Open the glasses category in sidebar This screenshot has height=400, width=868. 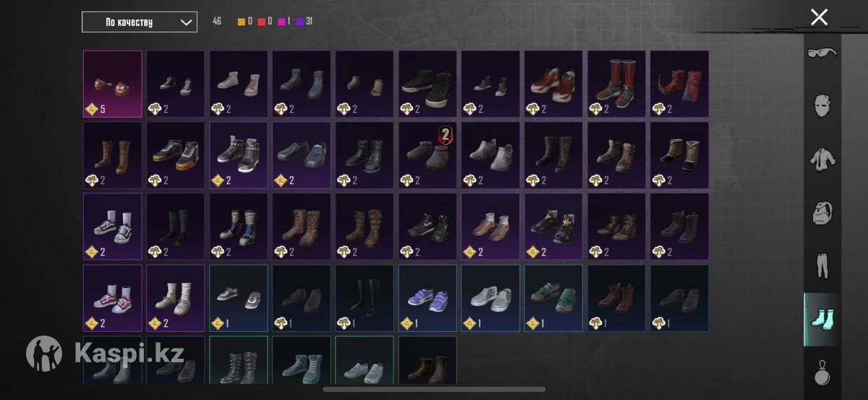coord(822,52)
